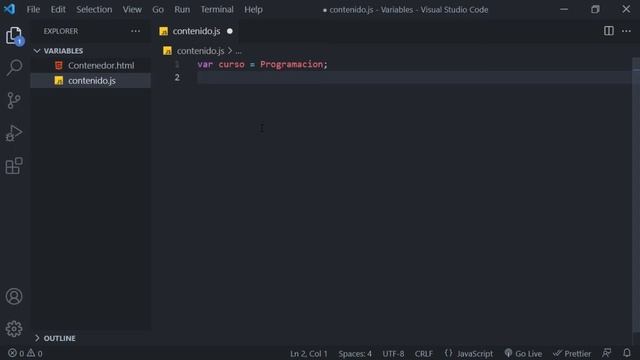Click the editor vertical scrollbar
640x360 pixels.
pos(636,196)
